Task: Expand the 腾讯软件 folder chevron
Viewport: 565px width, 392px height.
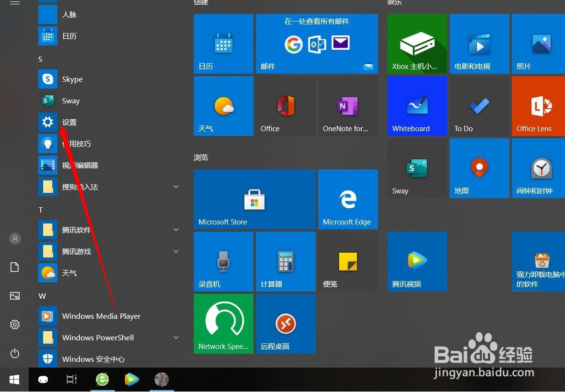Action: point(176,230)
